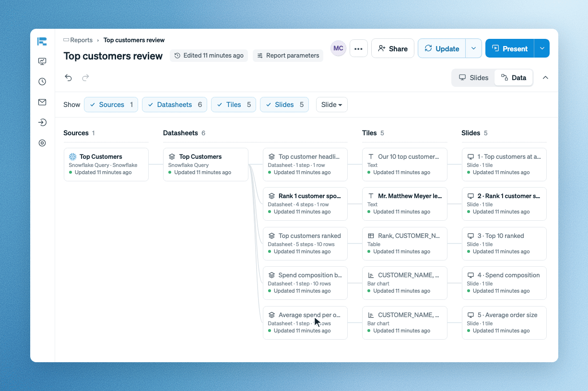Click the sign-in arrow sidebar icon
The image size is (588, 391).
[42, 122]
